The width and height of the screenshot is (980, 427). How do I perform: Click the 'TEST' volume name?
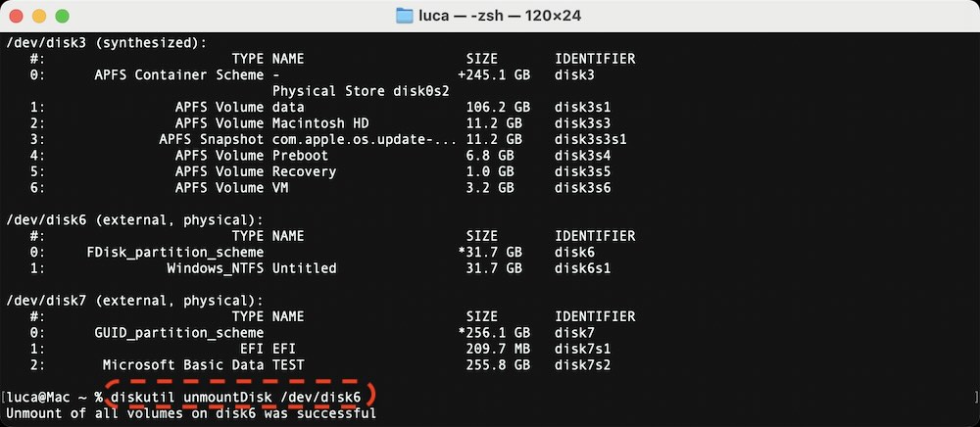point(288,364)
